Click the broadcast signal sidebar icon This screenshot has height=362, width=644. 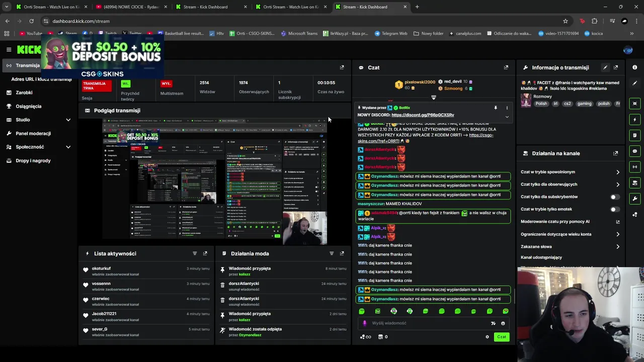pyautogui.click(x=635, y=167)
